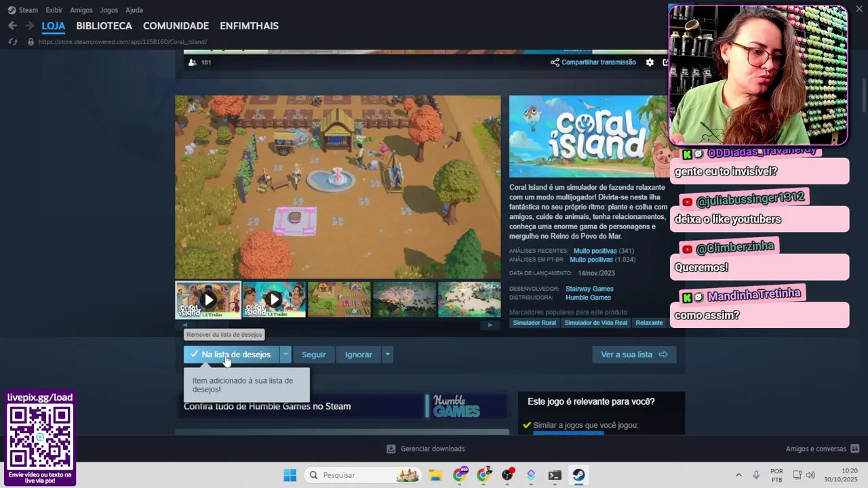Select the fourth screenshot thumbnail
This screenshot has height=488, width=868.
pyautogui.click(x=404, y=300)
